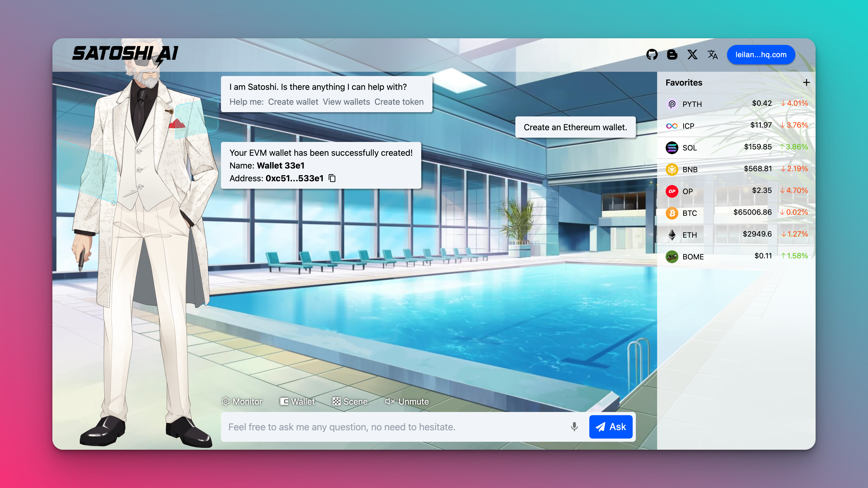Click the PYTH coin icon
Screen dimensions: 868x488
click(672, 104)
